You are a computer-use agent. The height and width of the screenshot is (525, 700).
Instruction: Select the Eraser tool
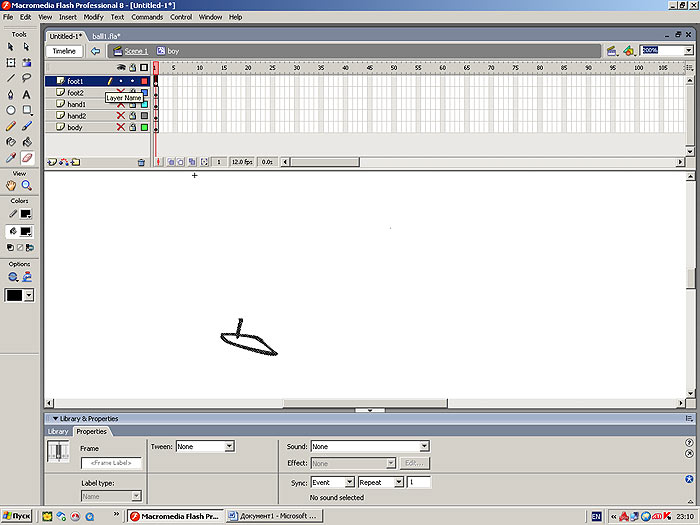[27, 158]
